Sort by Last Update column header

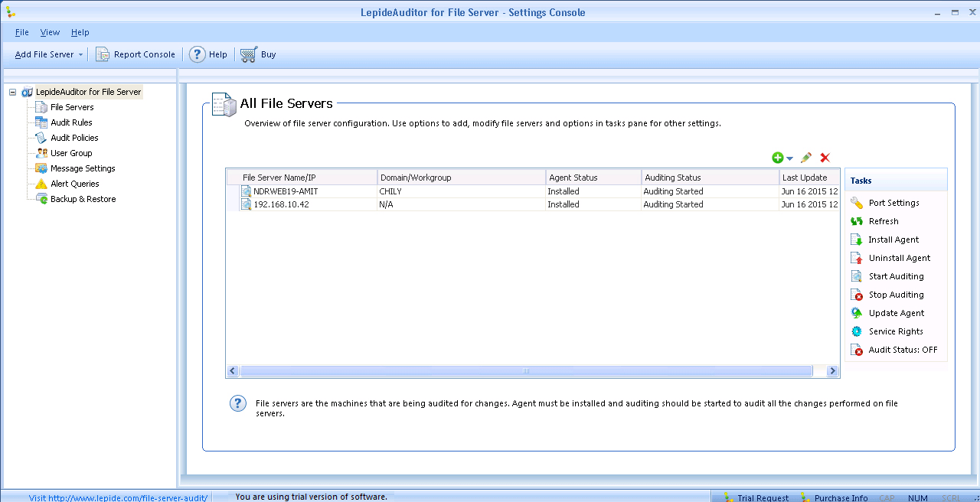[x=809, y=178]
